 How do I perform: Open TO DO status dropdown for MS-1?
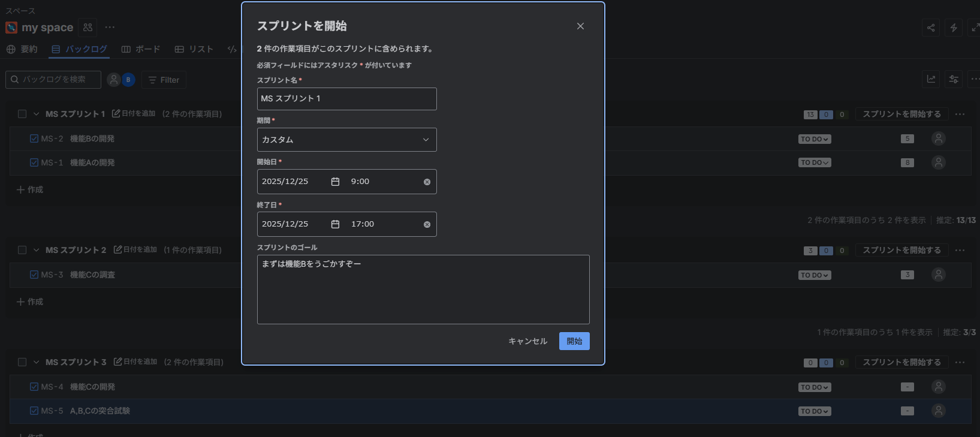815,162
